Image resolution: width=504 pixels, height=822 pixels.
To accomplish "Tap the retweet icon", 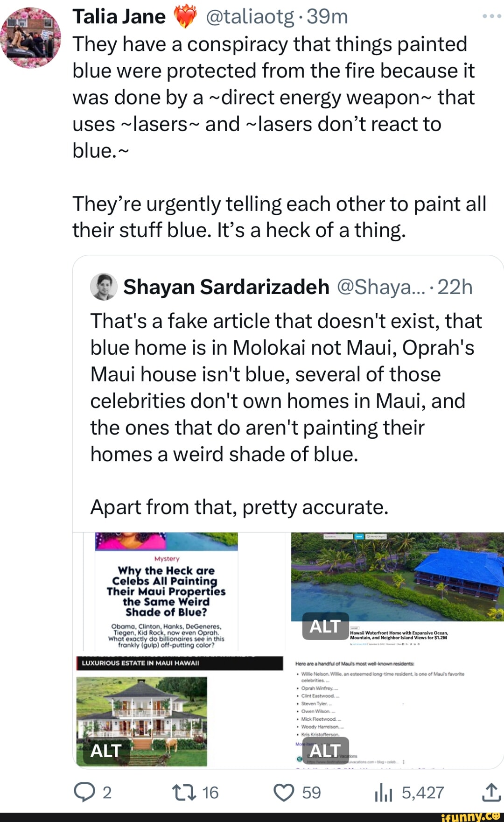I will point(184,793).
